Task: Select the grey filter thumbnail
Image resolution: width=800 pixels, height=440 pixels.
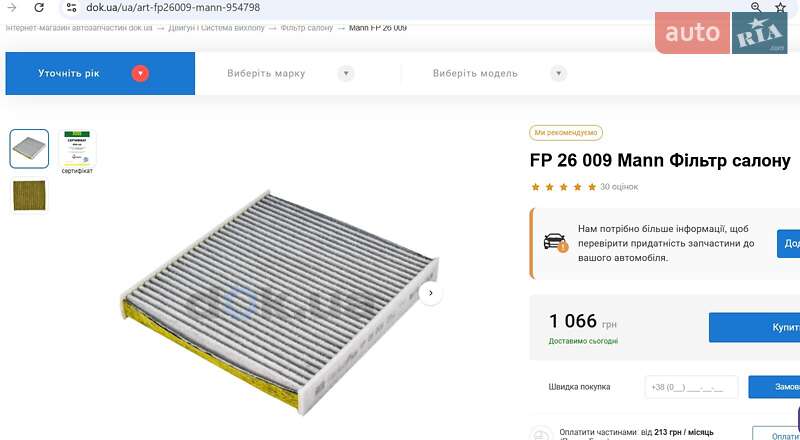Action: tap(29, 149)
